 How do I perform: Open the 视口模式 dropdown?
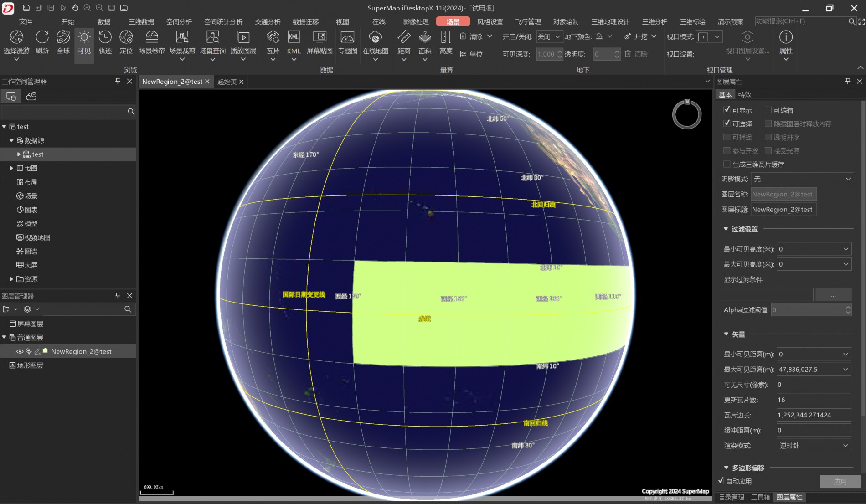click(709, 37)
